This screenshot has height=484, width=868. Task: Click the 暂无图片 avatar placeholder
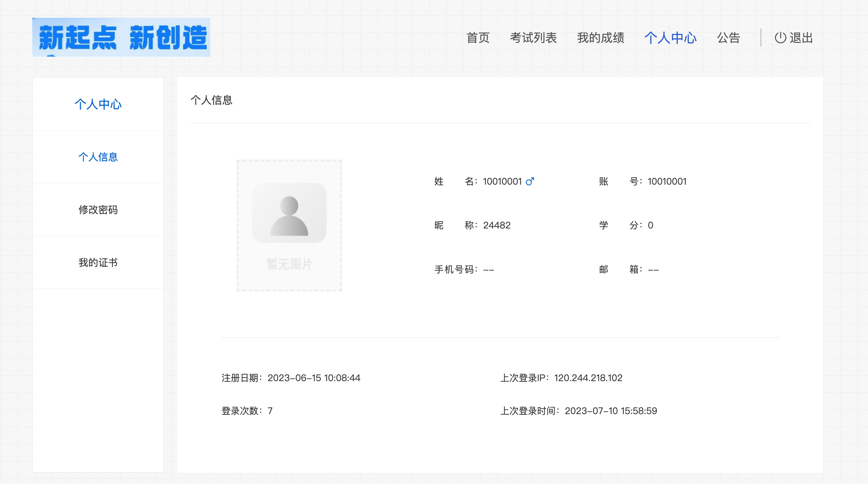tap(289, 226)
